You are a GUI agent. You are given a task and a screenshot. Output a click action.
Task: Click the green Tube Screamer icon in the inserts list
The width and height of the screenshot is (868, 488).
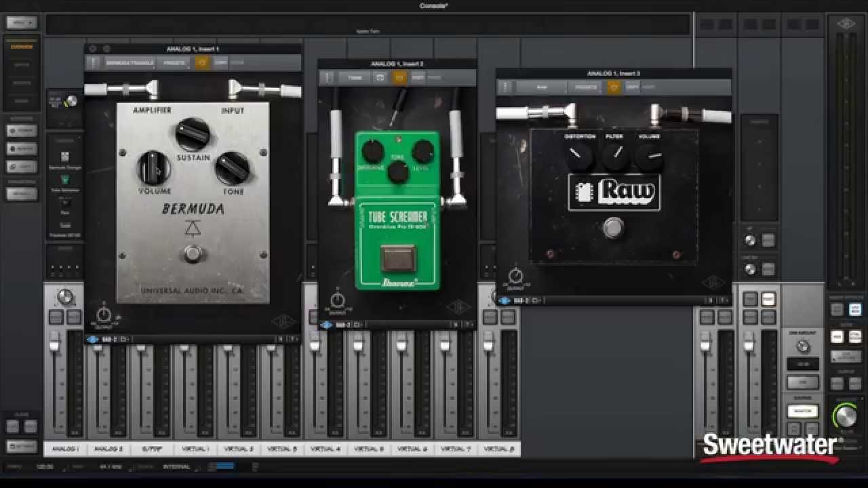pos(65,180)
